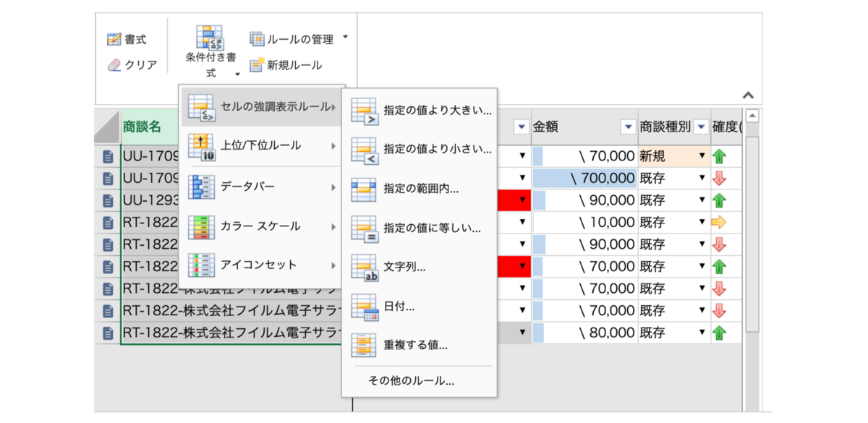The height and width of the screenshot is (423, 868).
Task: Choose 指定の値より大きい... rule
Action: click(x=420, y=111)
